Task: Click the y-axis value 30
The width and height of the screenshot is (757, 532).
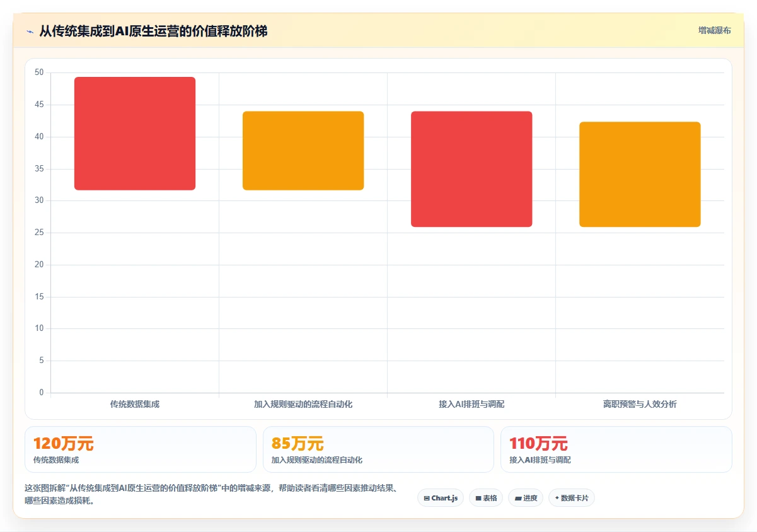Action: pyautogui.click(x=39, y=200)
